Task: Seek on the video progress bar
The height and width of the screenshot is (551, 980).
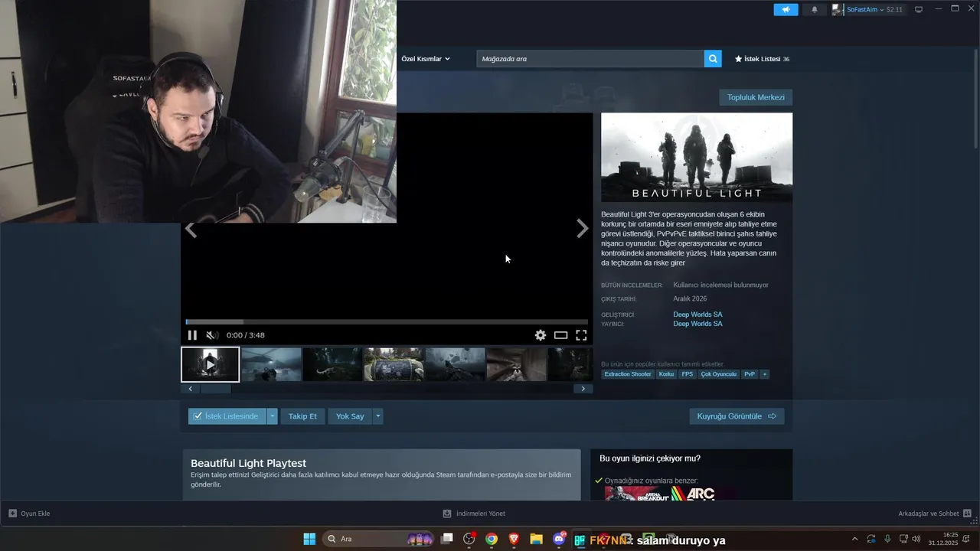Action: click(387, 322)
